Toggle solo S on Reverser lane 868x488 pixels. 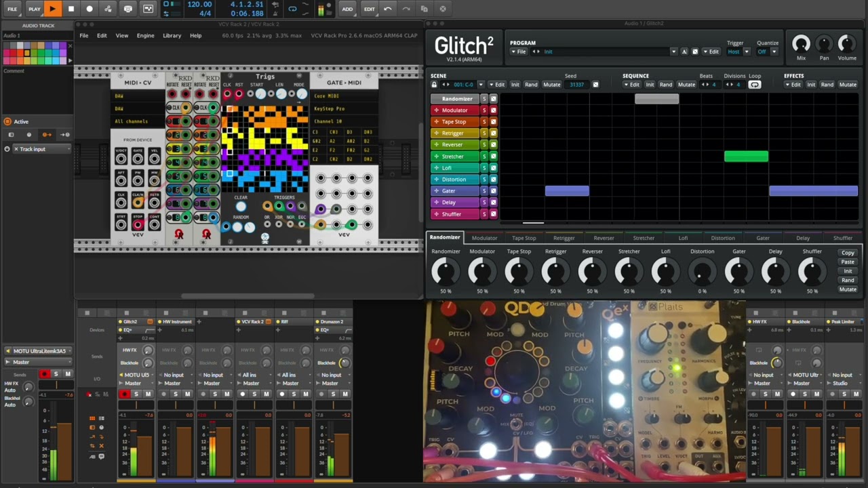coord(484,145)
